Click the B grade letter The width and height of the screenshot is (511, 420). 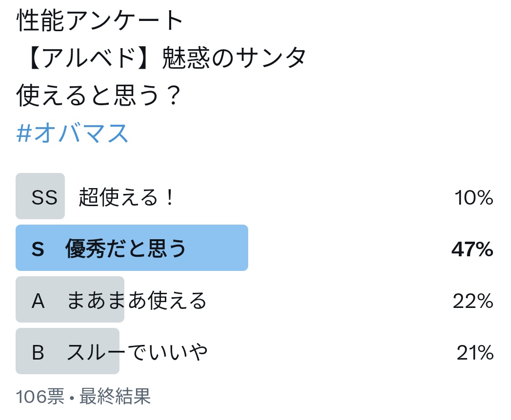(x=38, y=352)
